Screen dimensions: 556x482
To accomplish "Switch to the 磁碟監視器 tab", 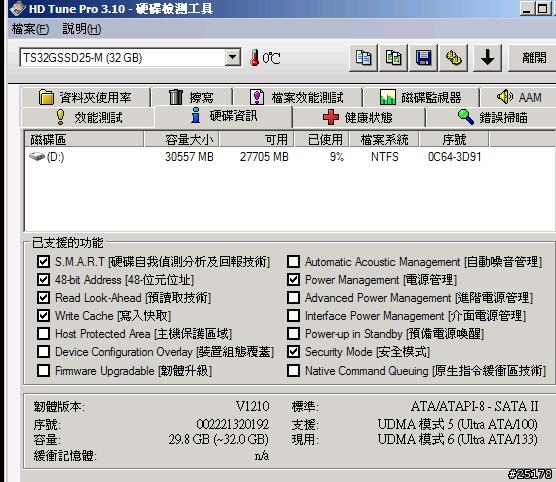I will (x=421, y=97).
